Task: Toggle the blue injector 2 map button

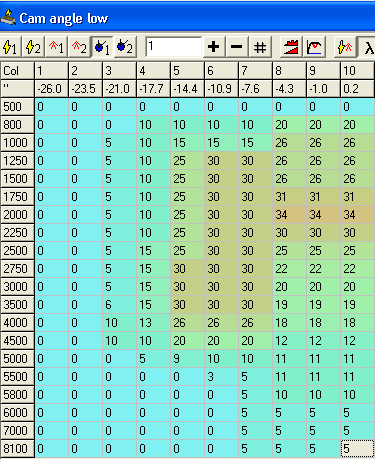Action: click(125, 47)
